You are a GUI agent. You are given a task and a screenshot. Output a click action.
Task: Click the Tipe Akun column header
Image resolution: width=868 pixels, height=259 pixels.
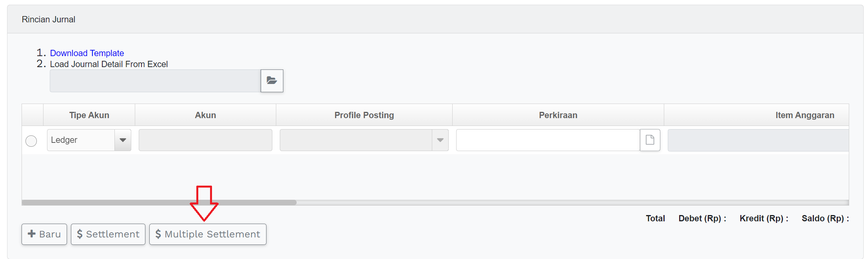pyautogui.click(x=89, y=115)
